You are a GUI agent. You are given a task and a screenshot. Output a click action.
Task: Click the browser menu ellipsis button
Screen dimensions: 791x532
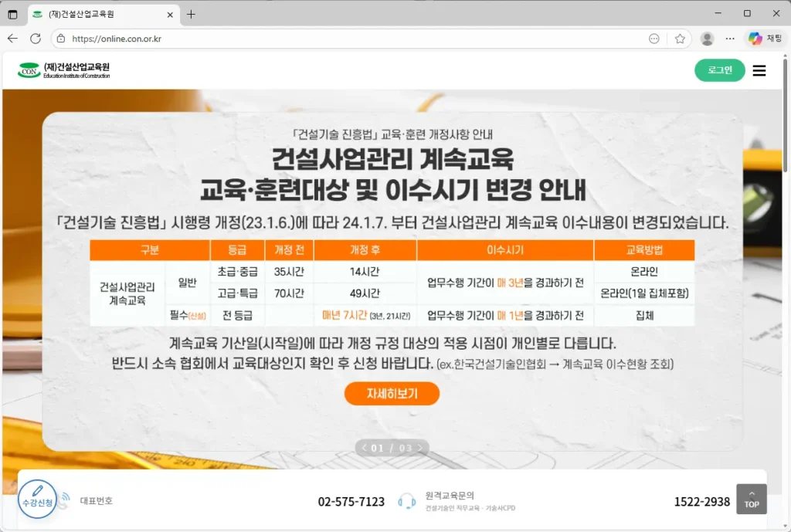(x=729, y=37)
